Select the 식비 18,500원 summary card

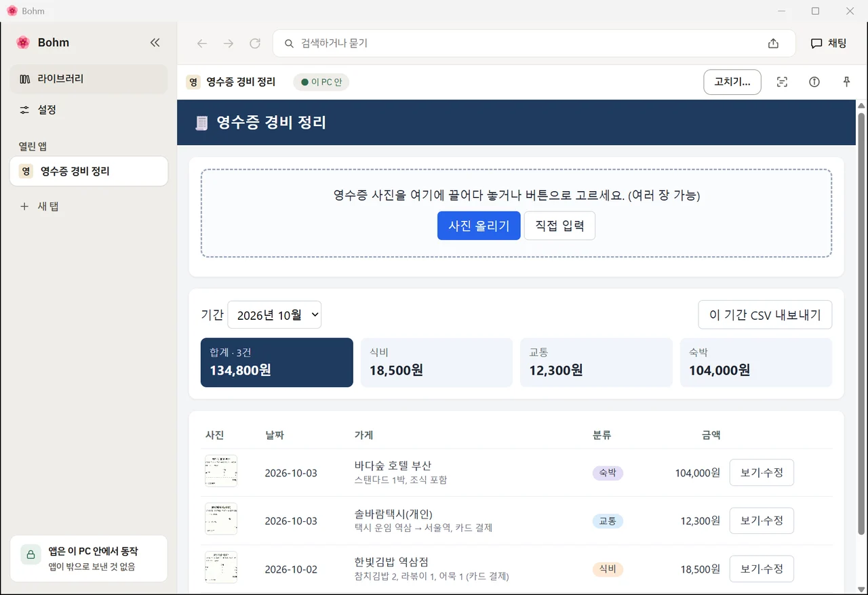pyautogui.click(x=436, y=363)
